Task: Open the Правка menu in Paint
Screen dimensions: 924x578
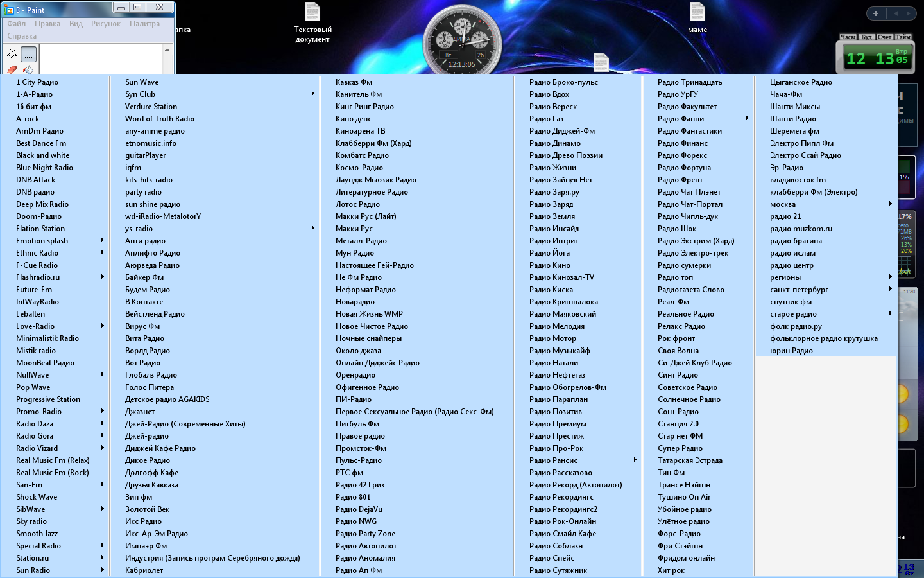Action: [47, 24]
